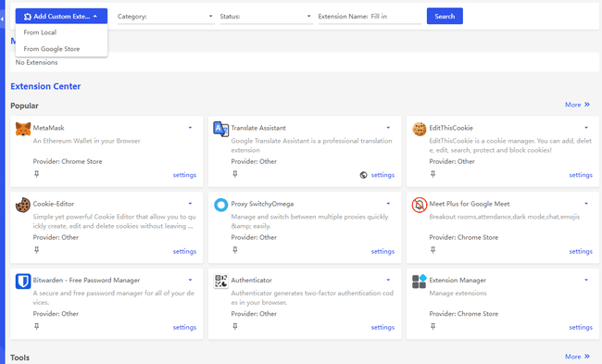Open Proxy SwitchyOmega settings link
This screenshot has width=602, height=364.
(383, 252)
